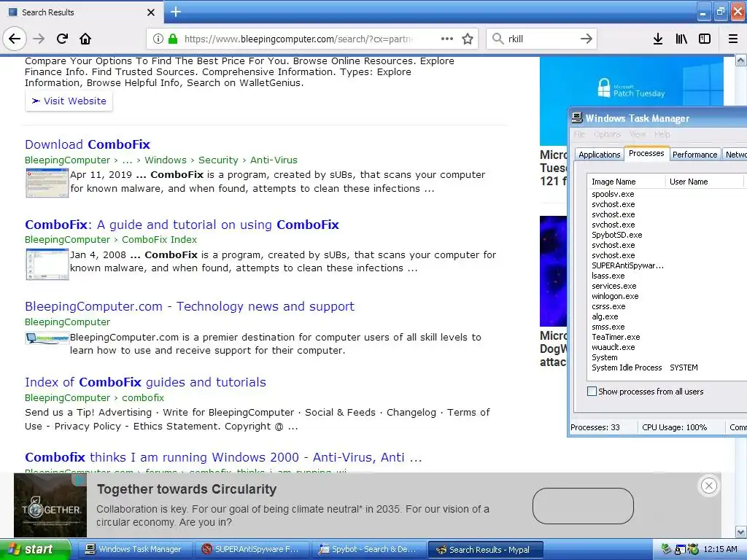Select wuauclt.exe process
This screenshot has height=560, width=747.
coord(613,347)
